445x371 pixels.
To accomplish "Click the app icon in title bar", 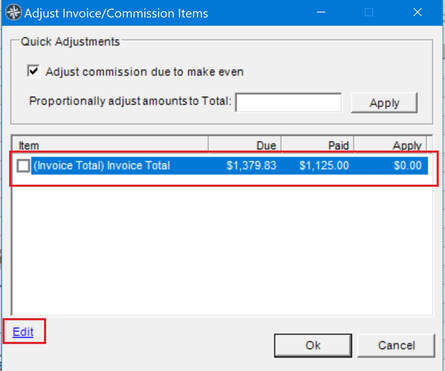I will pyautogui.click(x=13, y=13).
